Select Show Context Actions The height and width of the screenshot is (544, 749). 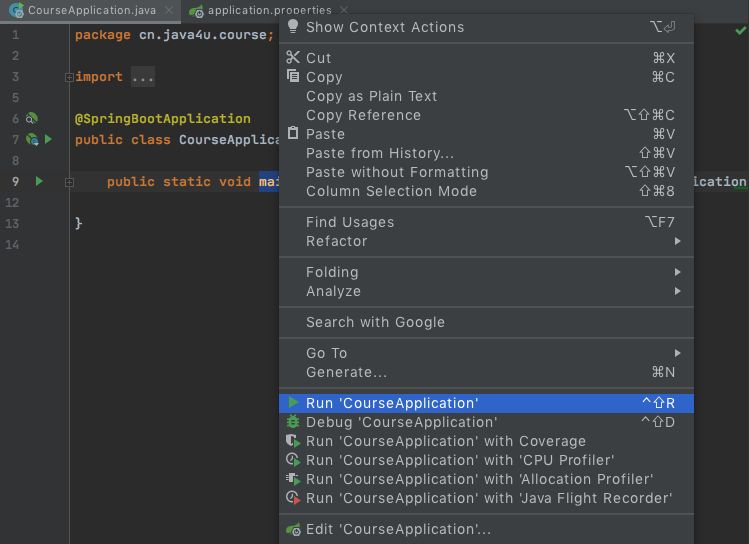[x=385, y=27]
